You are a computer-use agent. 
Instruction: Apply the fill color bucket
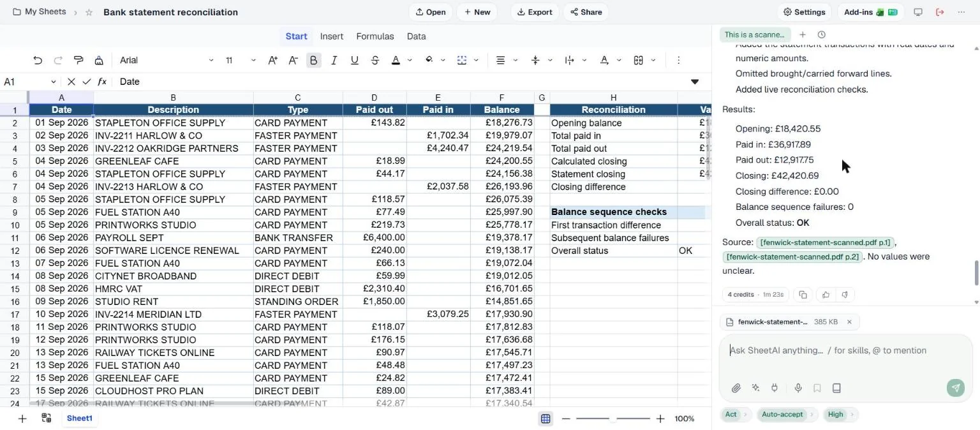(x=429, y=60)
